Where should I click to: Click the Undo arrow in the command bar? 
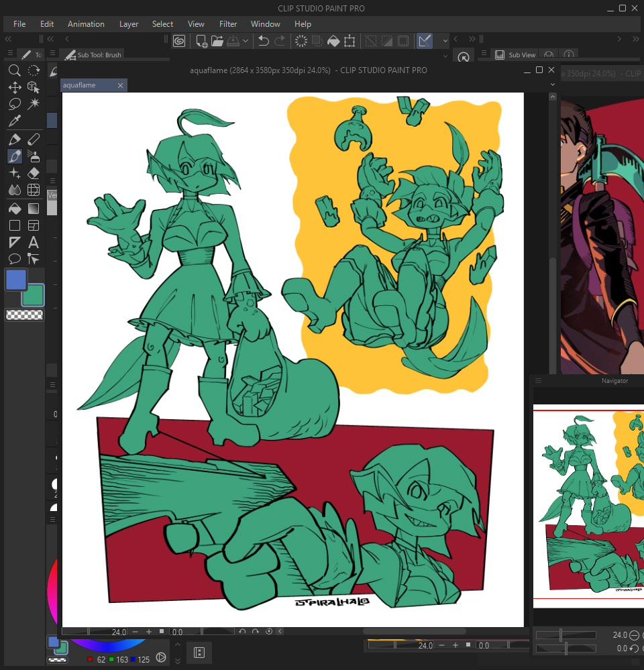[x=264, y=41]
